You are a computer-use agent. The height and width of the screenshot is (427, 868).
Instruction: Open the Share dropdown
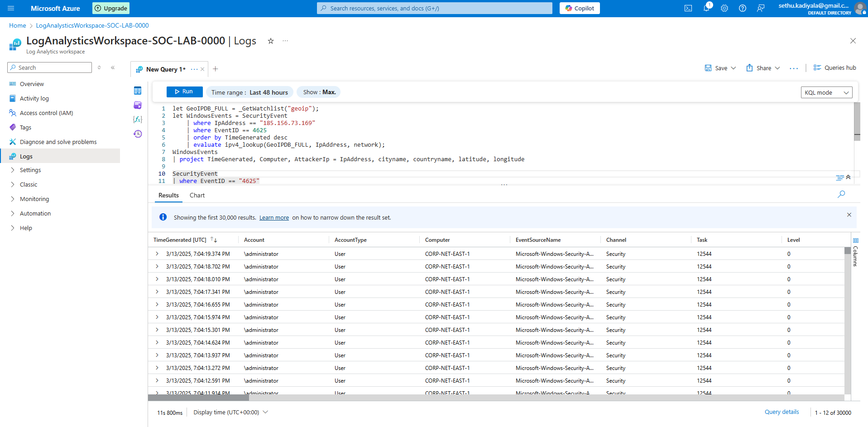pos(763,68)
